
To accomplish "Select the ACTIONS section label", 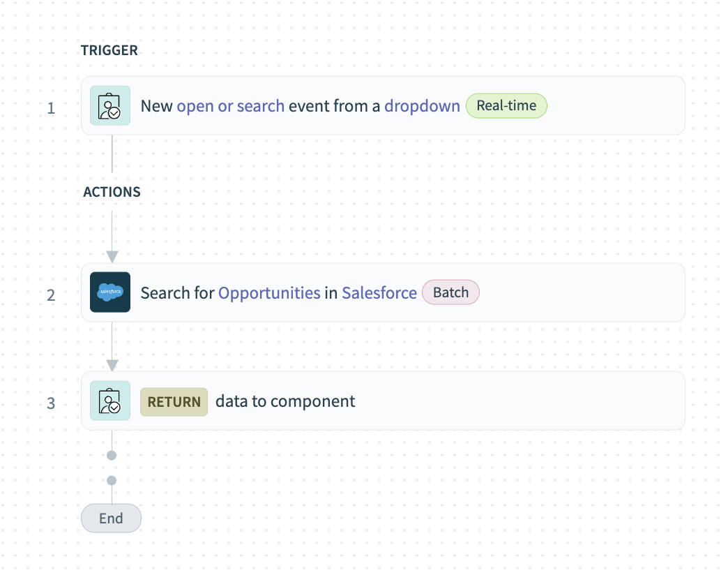I will (112, 192).
